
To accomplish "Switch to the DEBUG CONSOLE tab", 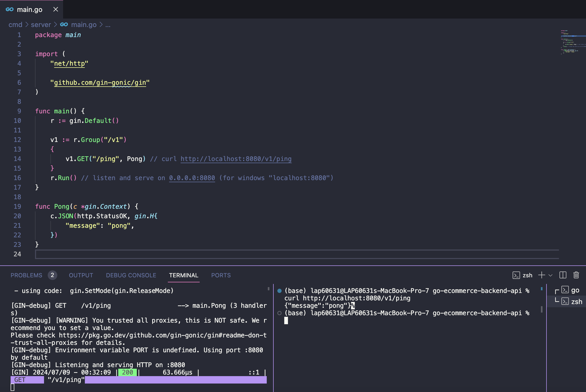I will (x=131, y=275).
